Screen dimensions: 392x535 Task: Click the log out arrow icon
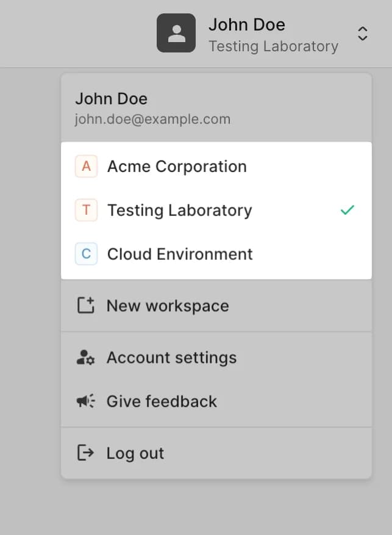click(85, 453)
